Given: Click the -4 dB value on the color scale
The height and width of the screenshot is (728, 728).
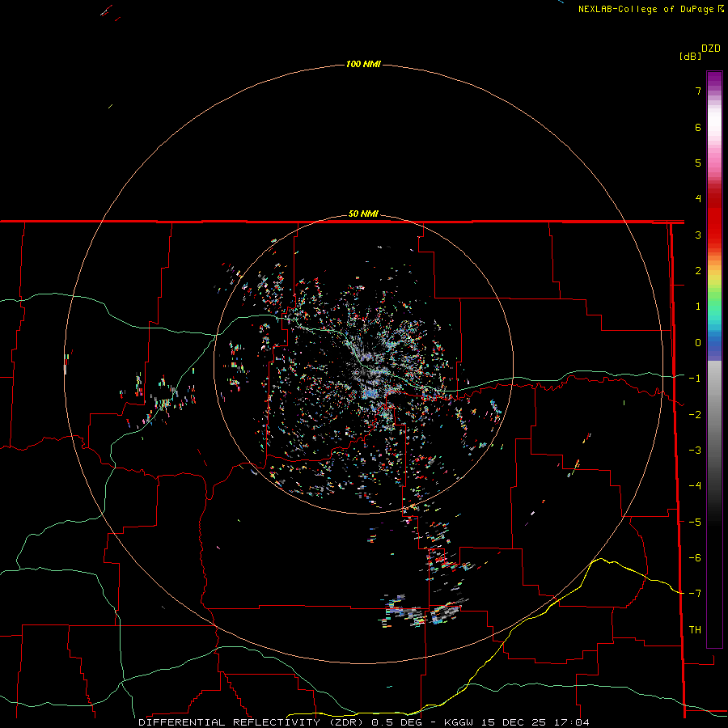Looking at the screenshot, I should 695,486.
